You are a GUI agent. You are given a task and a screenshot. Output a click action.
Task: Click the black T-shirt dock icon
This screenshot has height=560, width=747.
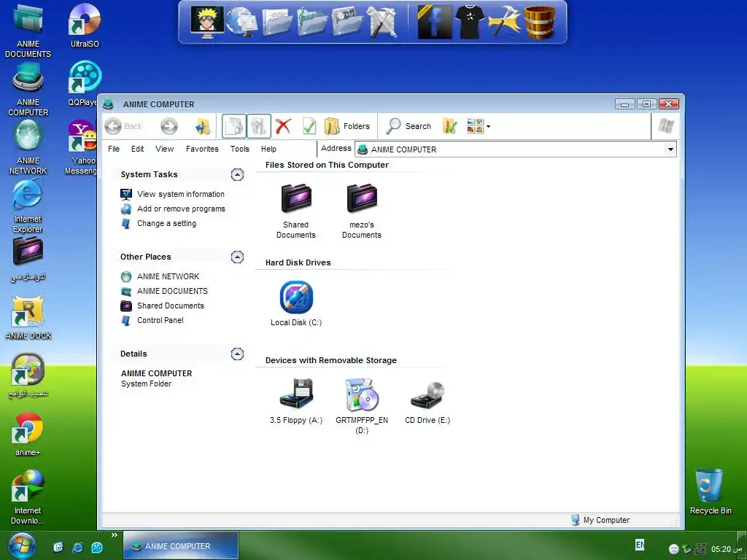469,22
